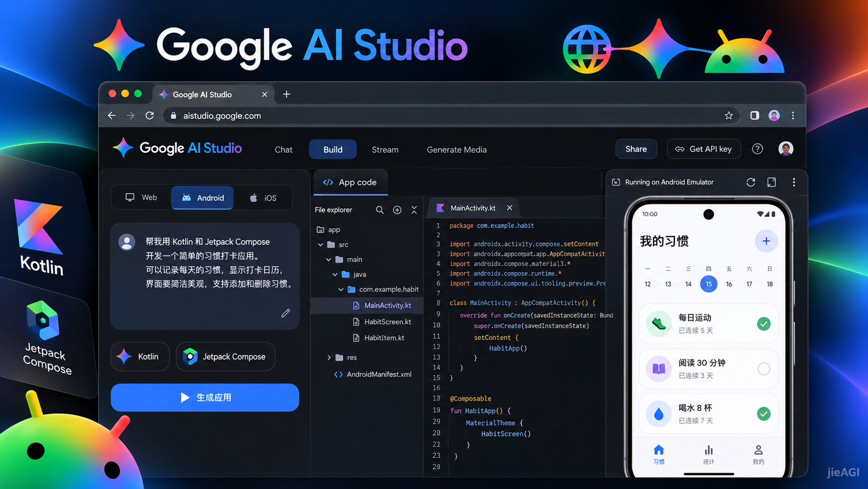Select the Android platform option

[202, 197]
